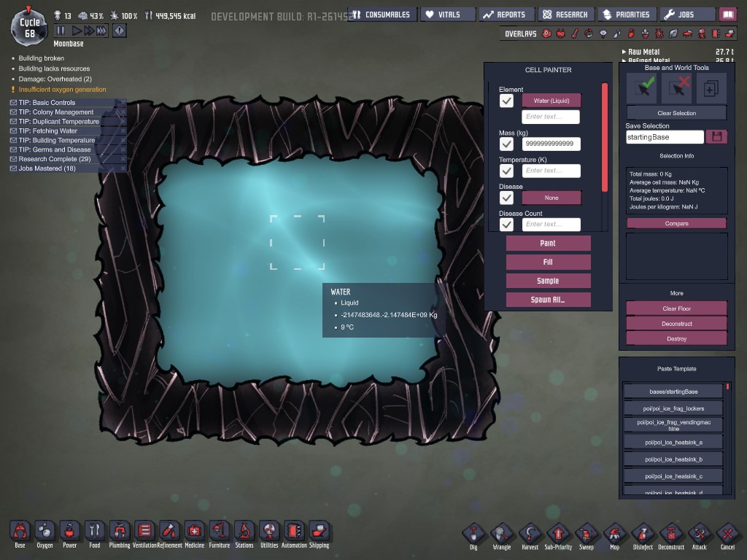Open the Oxygen build menu

tap(44, 532)
